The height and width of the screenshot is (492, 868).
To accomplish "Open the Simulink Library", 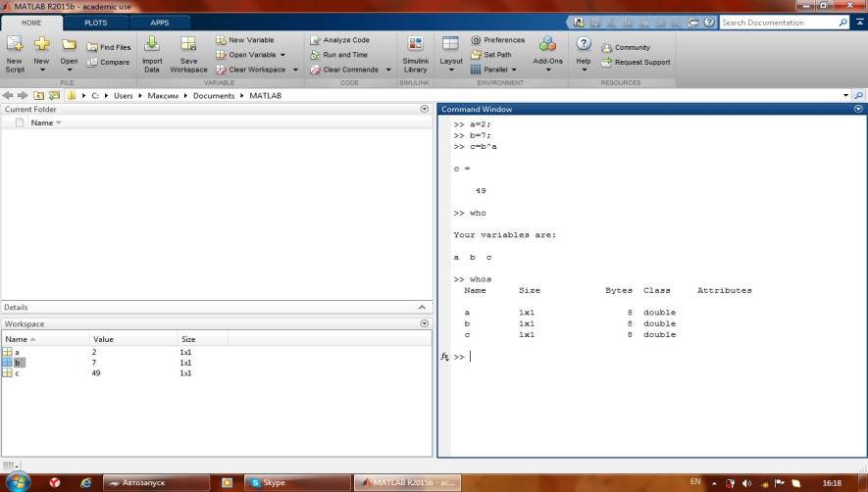I will (x=415, y=54).
